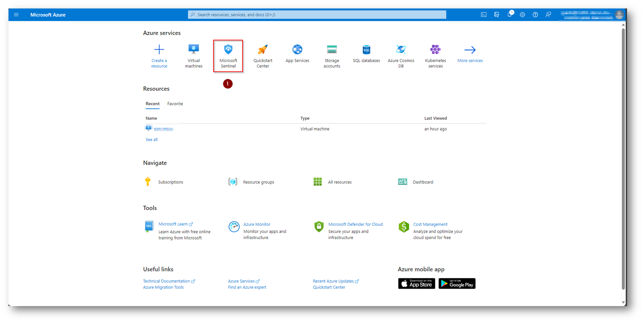Viewport: 644px width, 323px height.
Task: Open the Directories and subscriptions filter icon
Action: click(x=496, y=15)
